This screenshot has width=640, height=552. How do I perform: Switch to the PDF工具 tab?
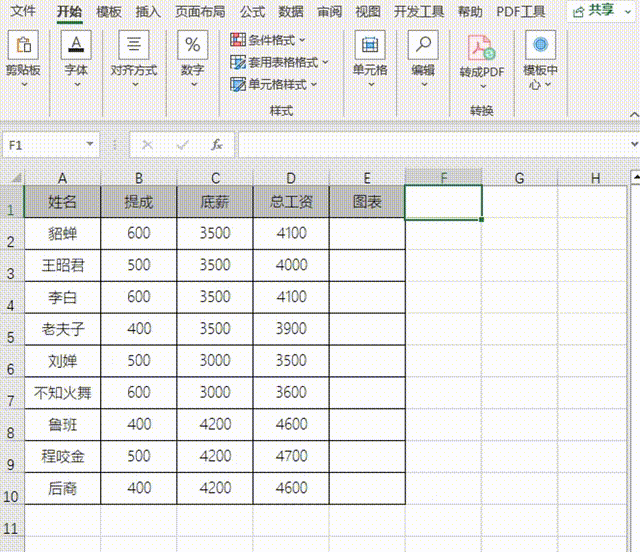(520, 11)
